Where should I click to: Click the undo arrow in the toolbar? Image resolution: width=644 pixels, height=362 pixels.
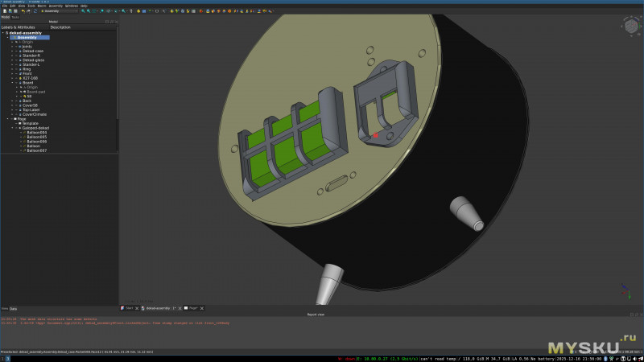[23, 11]
